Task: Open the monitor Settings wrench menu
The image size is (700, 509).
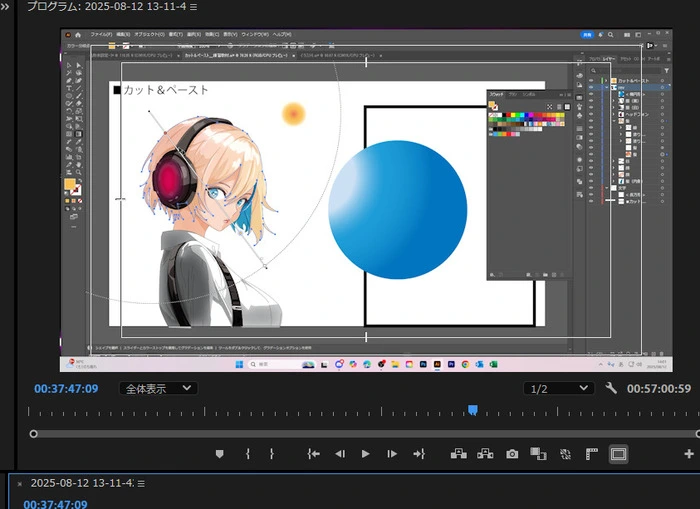Action: (611, 388)
